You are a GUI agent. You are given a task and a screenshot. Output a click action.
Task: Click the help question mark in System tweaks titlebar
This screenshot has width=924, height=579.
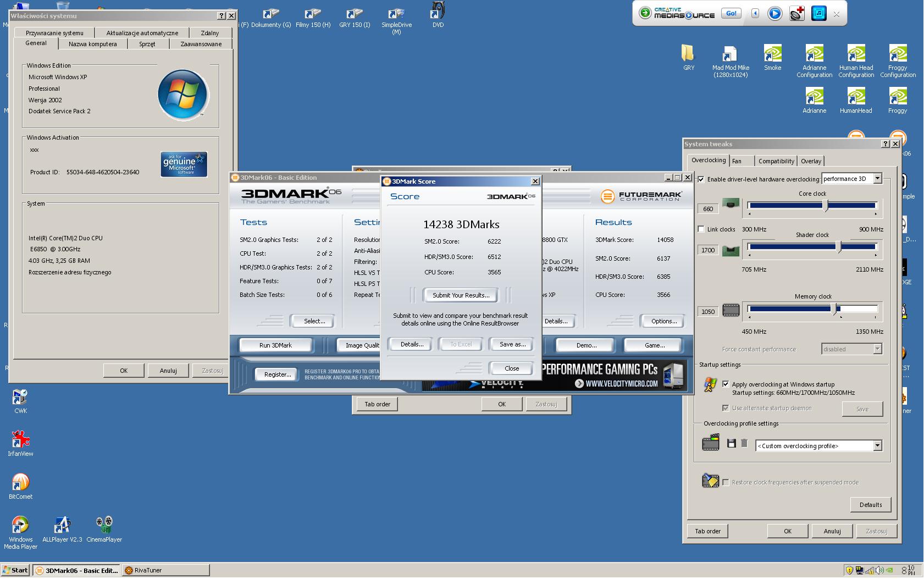[885, 144]
